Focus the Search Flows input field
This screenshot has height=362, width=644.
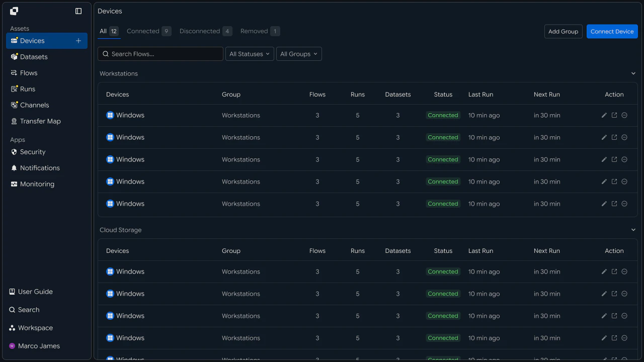pyautogui.click(x=160, y=54)
